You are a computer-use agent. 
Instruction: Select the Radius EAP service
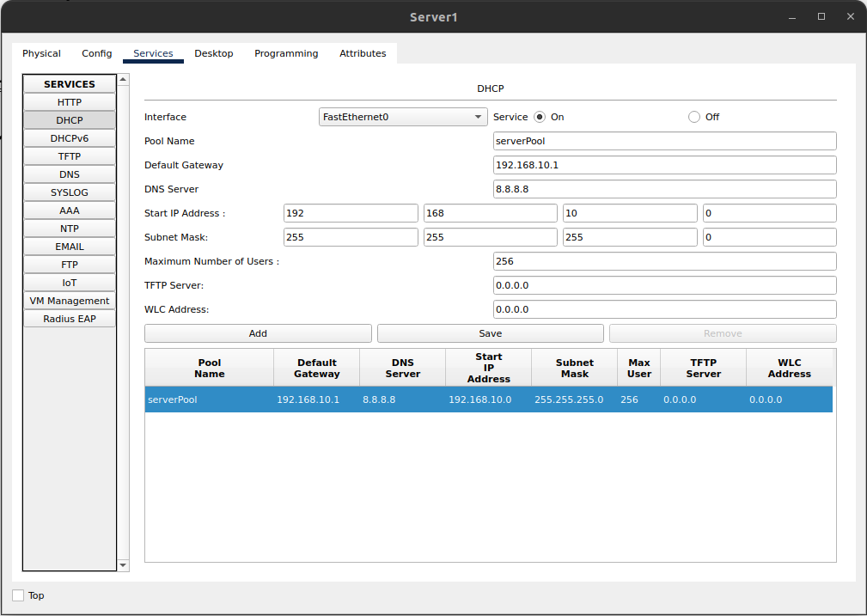[x=69, y=318]
